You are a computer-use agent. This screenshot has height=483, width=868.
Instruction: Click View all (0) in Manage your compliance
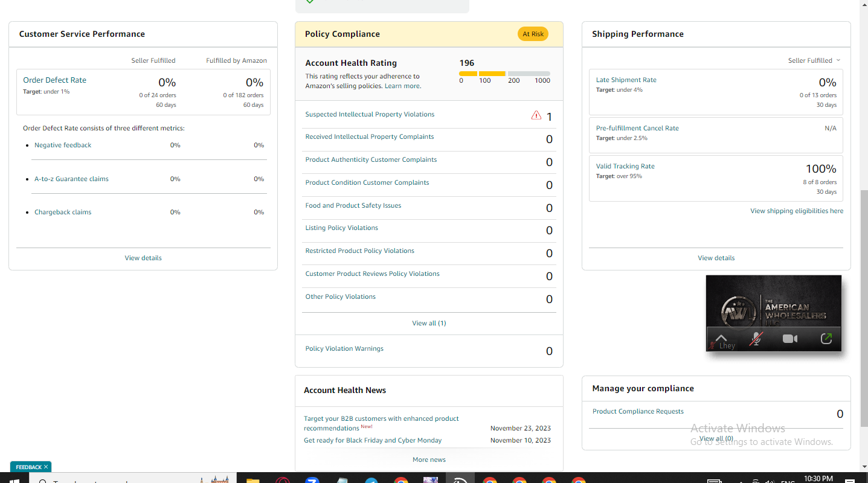click(x=716, y=438)
